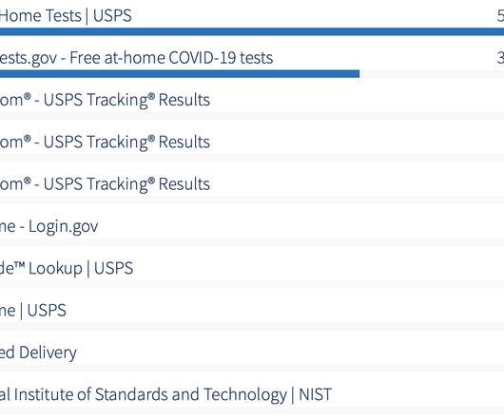Image resolution: width=504 pixels, height=420 pixels.
Task: Open the first USPS Tracking Results entry
Action: click(105, 100)
